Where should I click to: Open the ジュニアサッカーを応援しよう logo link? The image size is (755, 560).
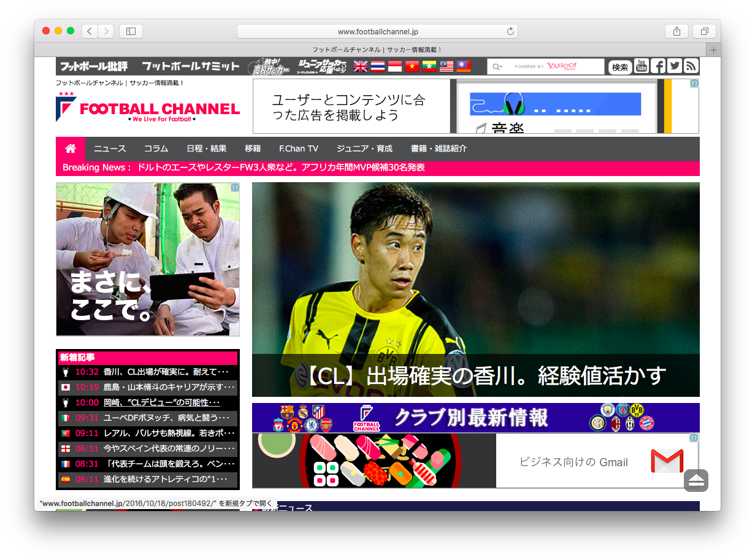coord(321,66)
